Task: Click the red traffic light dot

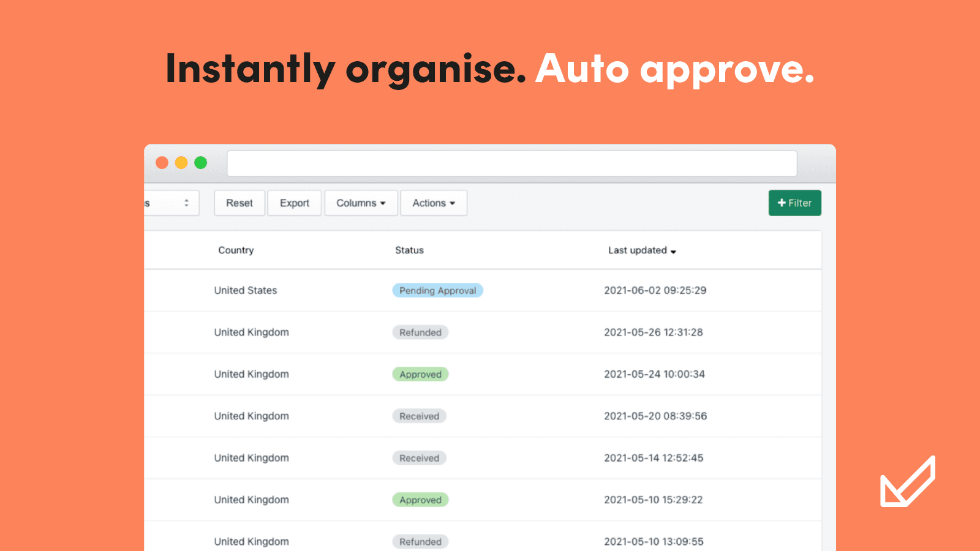Action: (162, 163)
